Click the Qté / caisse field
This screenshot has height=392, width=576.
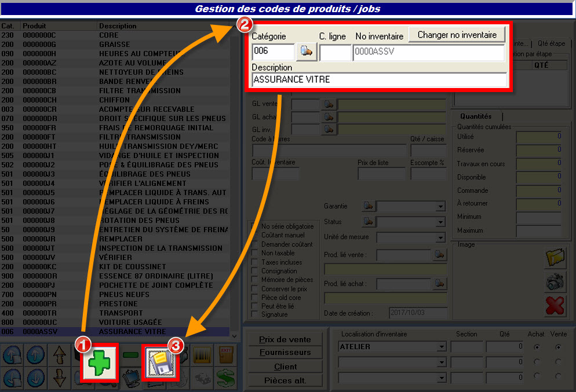(428, 150)
